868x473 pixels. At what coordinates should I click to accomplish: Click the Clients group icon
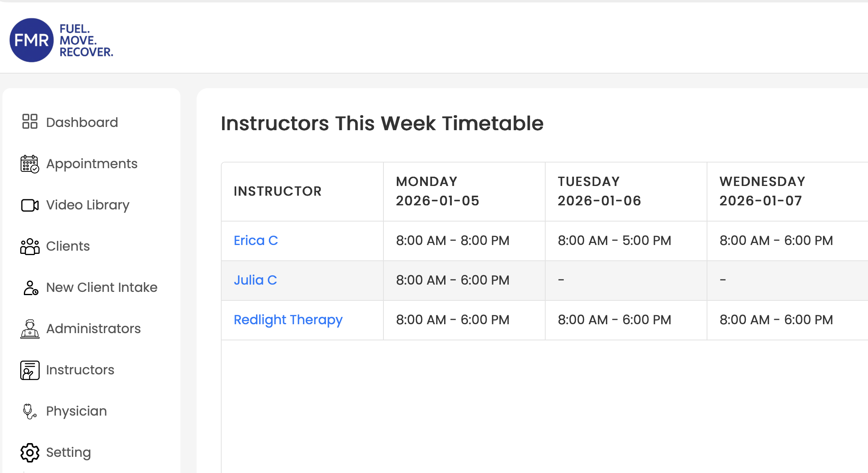pyautogui.click(x=30, y=246)
